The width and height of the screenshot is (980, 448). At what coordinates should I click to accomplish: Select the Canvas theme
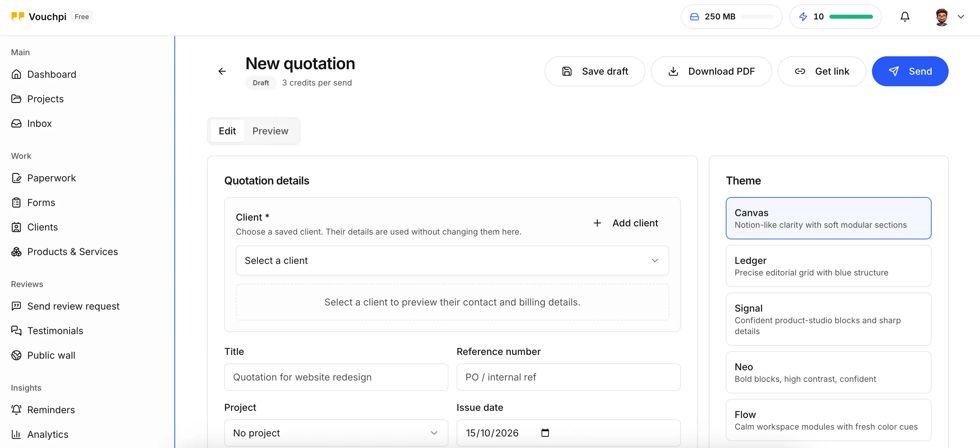pos(828,218)
